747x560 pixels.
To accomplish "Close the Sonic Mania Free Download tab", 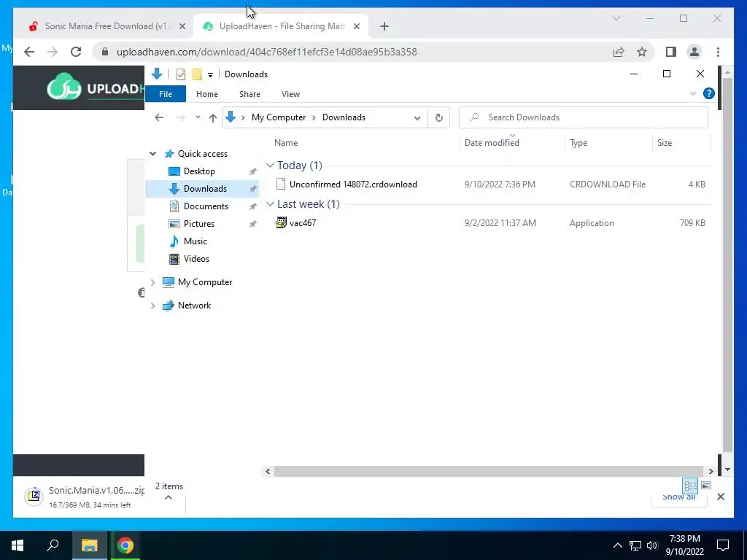I will tap(182, 26).
